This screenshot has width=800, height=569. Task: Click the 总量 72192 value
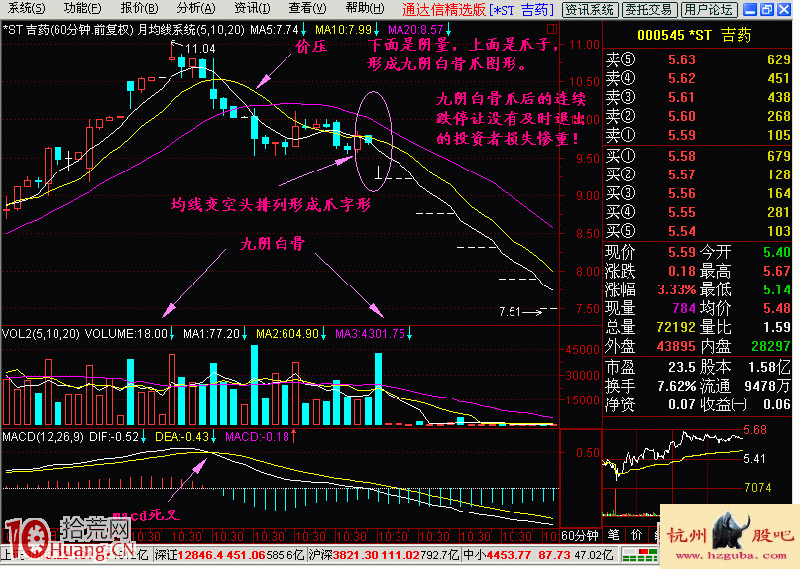[x=676, y=327]
